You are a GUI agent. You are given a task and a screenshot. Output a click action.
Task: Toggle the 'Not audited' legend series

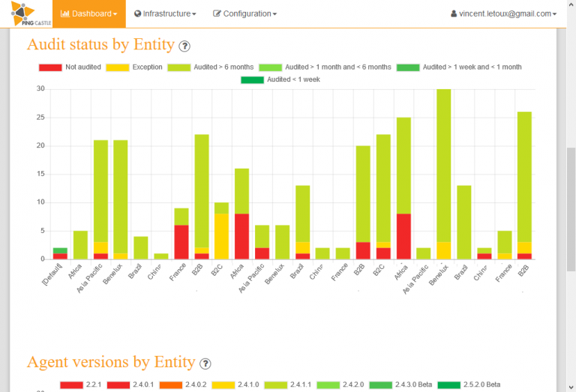pyautogui.click(x=70, y=67)
